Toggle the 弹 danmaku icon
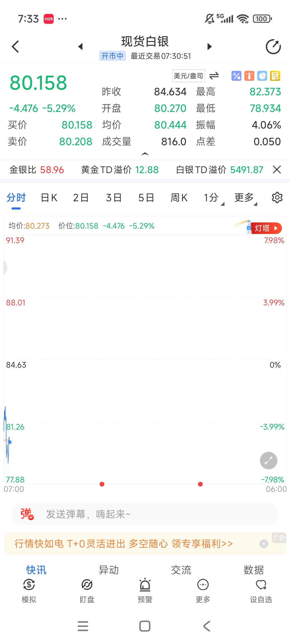Image resolution: width=290 pixels, height=644 pixels. click(27, 514)
